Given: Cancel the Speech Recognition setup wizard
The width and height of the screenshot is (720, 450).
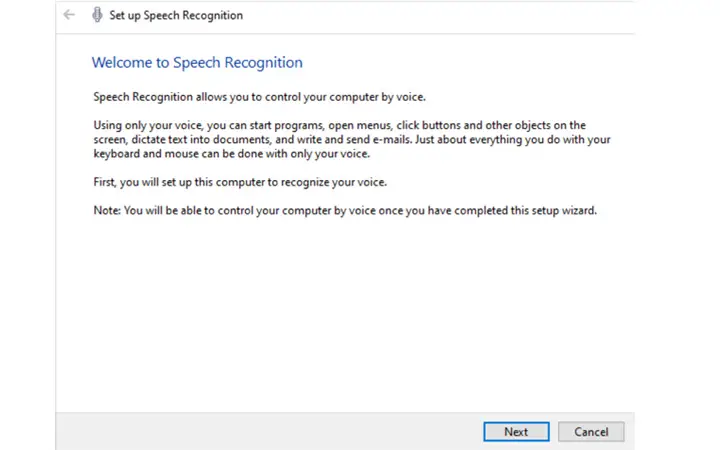Looking at the screenshot, I should 591,432.
